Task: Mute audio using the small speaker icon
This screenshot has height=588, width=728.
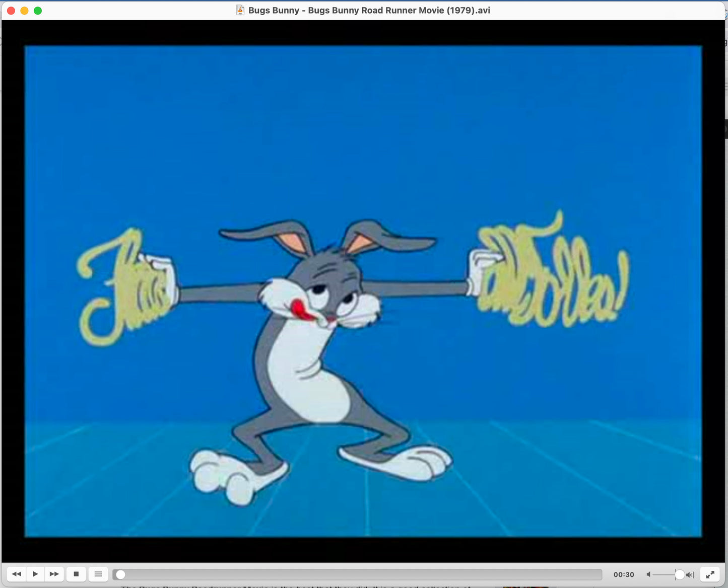Action: tap(650, 574)
